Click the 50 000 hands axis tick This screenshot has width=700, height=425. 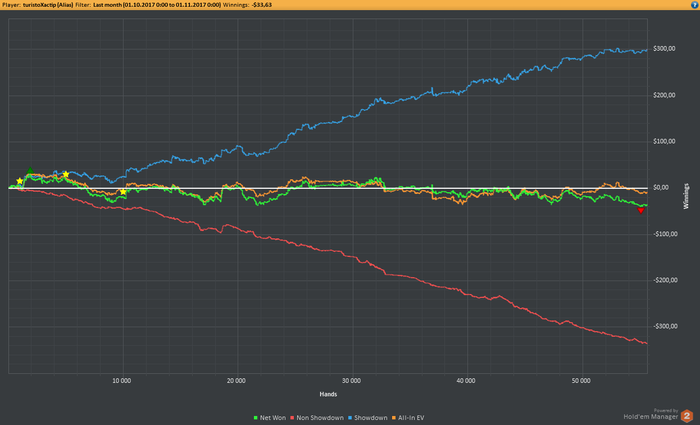click(581, 381)
